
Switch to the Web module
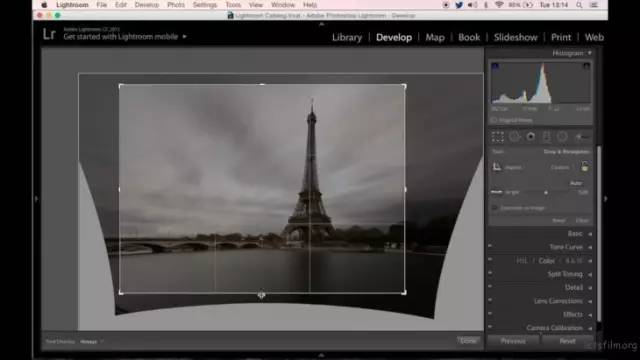(594, 38)
